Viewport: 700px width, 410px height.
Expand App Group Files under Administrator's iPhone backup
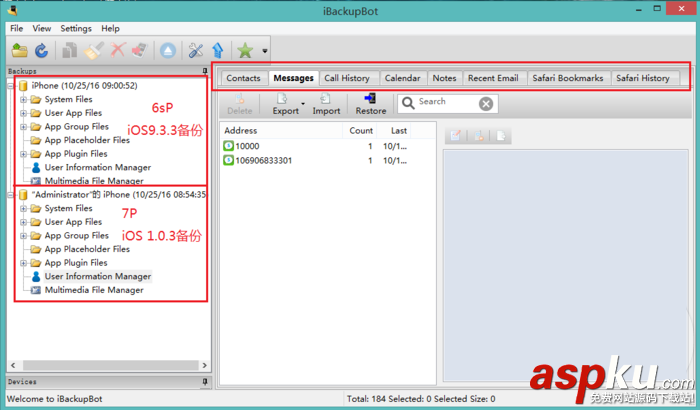tap(24, 236)
